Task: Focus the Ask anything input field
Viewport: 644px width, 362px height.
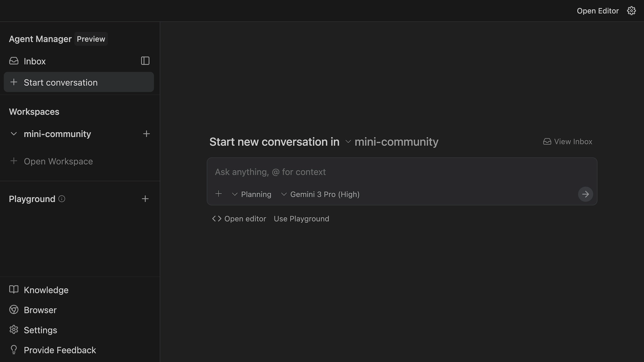Action: pos(386,172)
